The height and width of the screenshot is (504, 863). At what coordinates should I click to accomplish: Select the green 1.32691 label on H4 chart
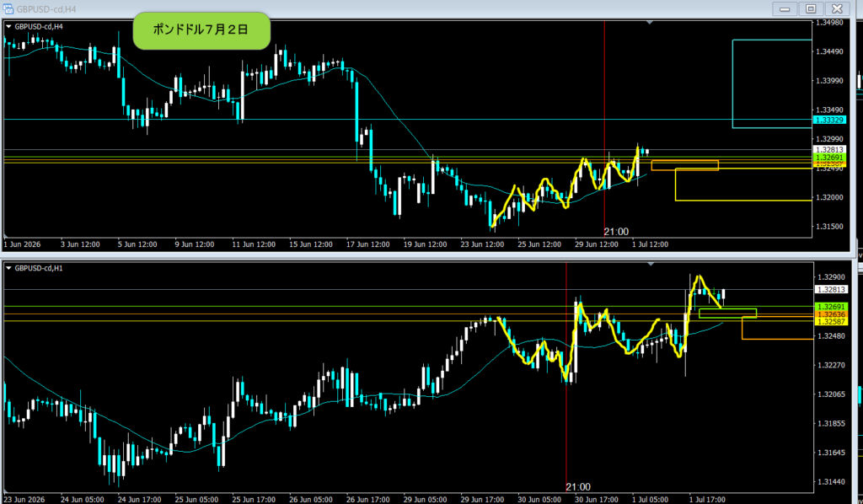point(829,158)
